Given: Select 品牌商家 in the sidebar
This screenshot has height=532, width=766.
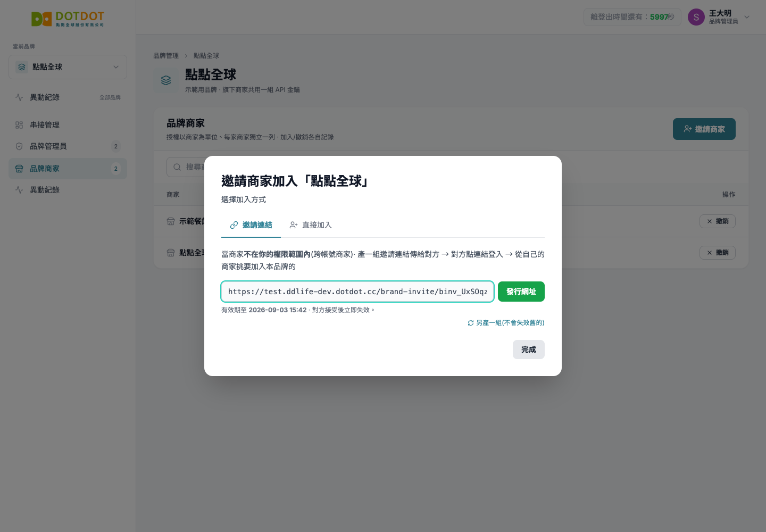Looking at the screenshot, I should (68, 169).
